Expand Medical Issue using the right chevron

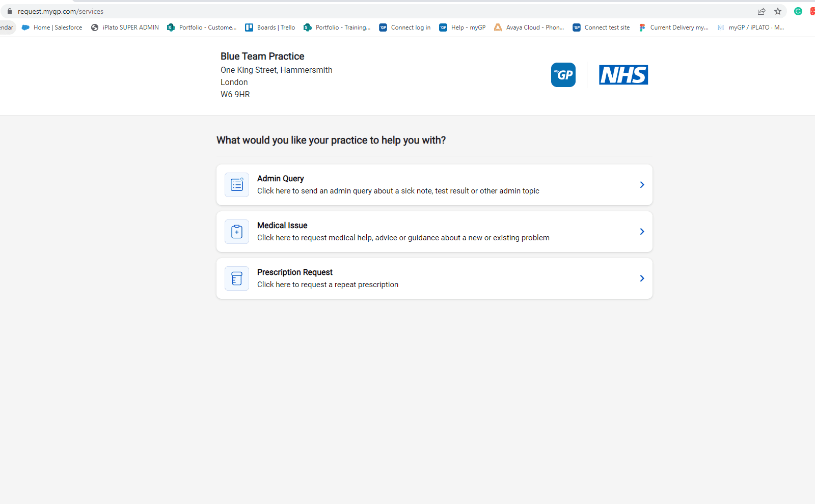coord(642,232)
